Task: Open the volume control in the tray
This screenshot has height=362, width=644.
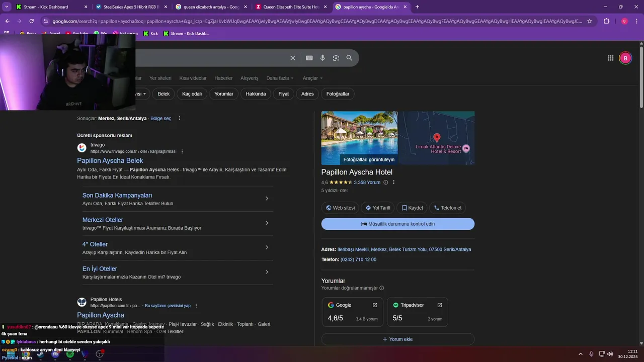Action: click(610, 354)
